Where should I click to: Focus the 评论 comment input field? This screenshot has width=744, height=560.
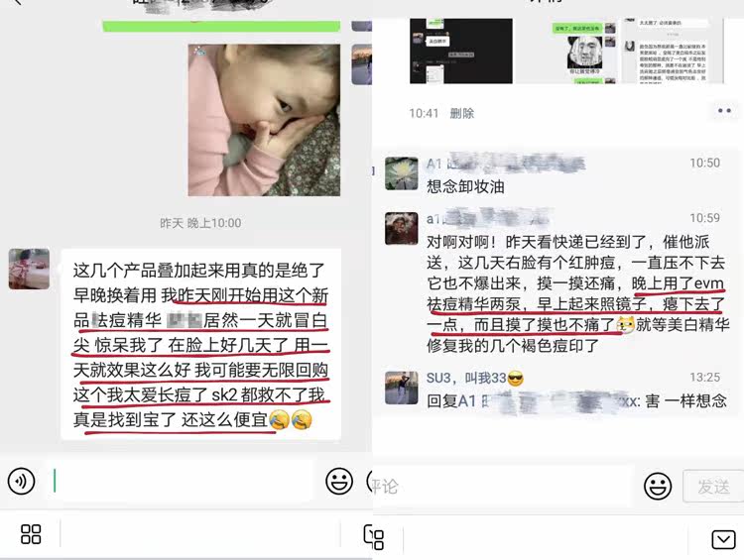tap(503, 486)
